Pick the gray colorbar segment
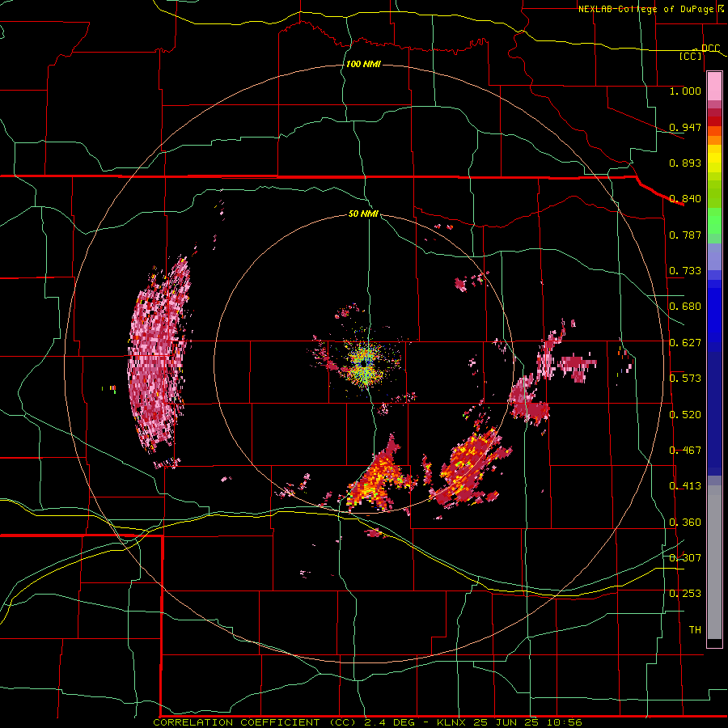 click(x=714, y=562)
